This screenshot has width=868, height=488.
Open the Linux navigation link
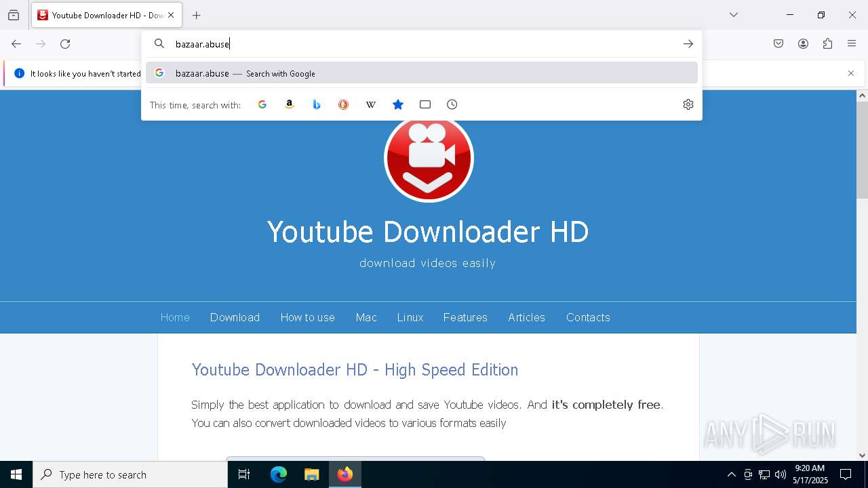410,317
